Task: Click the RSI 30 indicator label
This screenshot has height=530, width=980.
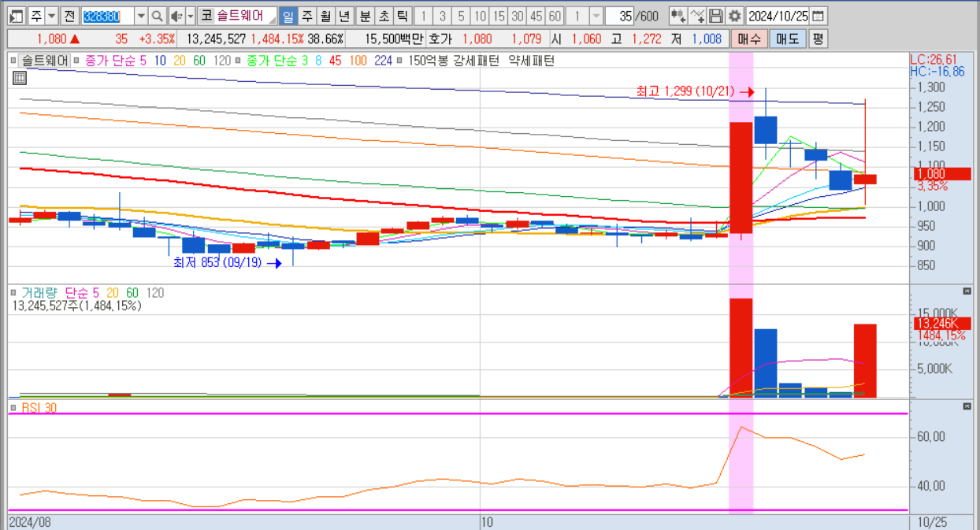Action: click(x=39, y=408)
